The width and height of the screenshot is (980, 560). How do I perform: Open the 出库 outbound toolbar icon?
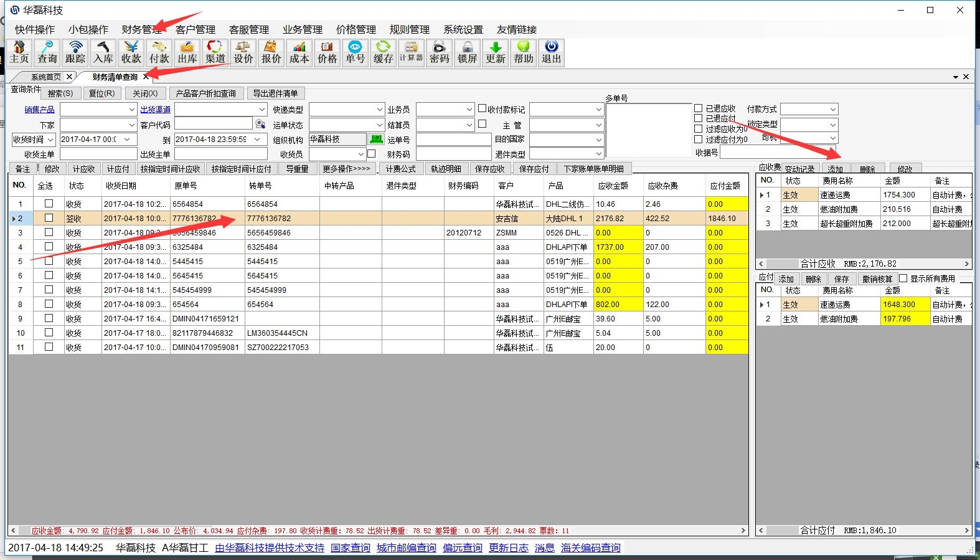(187, 52)
